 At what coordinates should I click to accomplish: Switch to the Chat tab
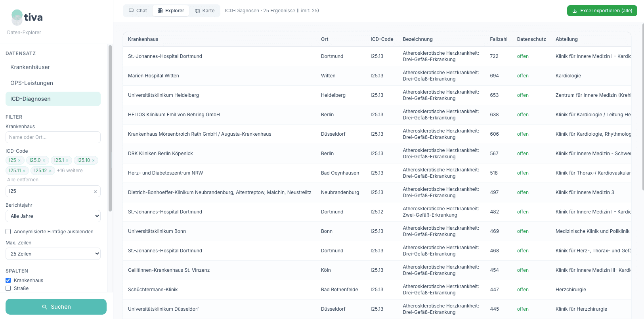138,11
